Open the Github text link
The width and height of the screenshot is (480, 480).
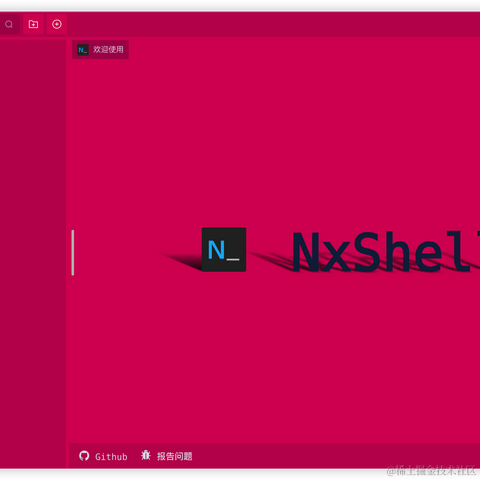point(111,456)
